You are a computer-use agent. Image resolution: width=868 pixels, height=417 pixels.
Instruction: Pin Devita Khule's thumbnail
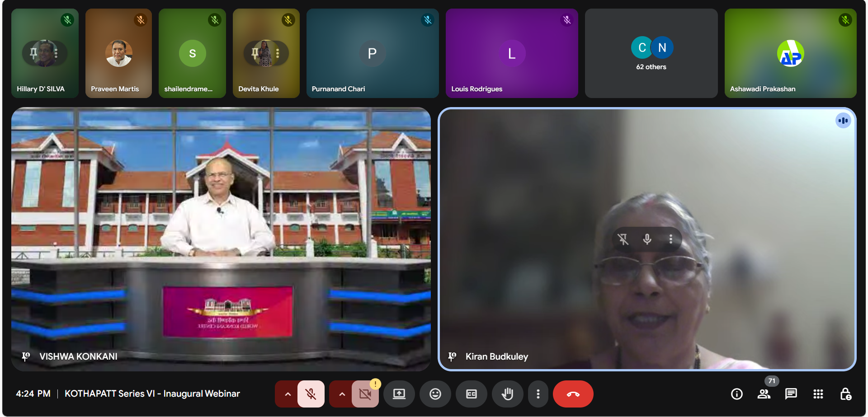click(255, 53)
